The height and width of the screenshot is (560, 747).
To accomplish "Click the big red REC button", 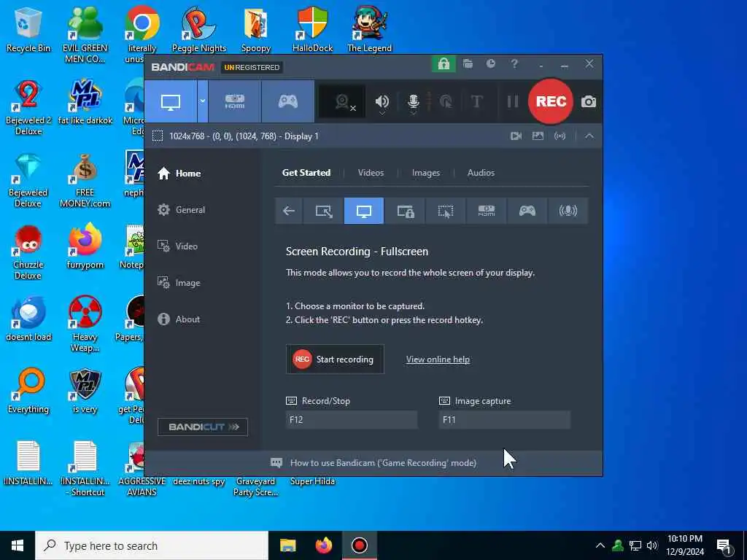I will (x=551, y=101).
